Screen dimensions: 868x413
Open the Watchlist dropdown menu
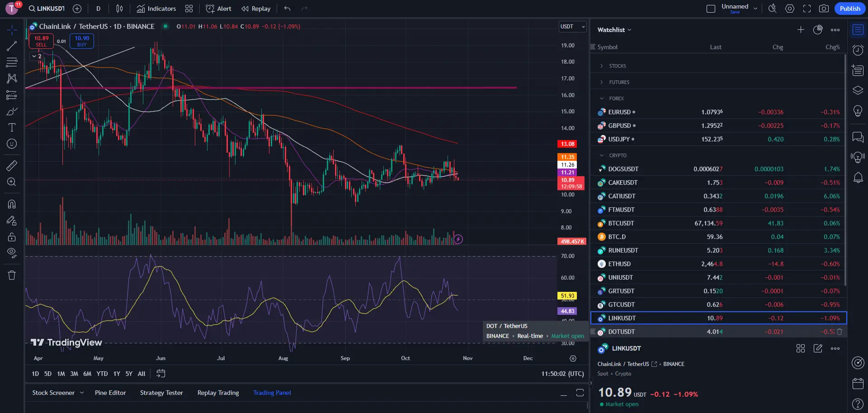[x=614, y=30]
